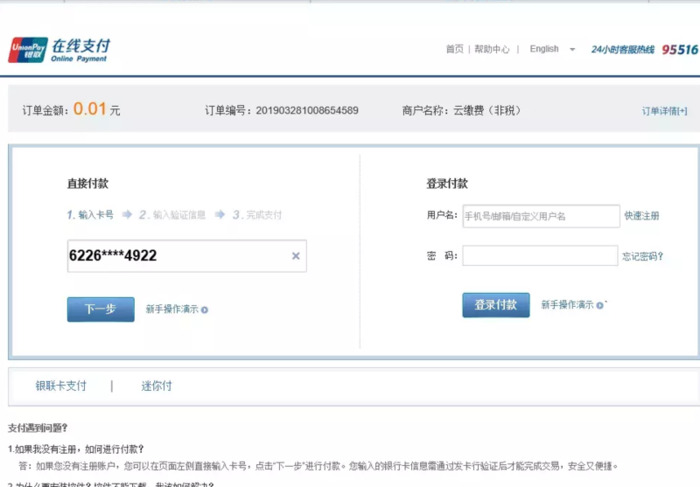The width and height of the screenshot is (700, 487).
Task: Expand 订单详情[+] order details
Action: click(664, 111)
